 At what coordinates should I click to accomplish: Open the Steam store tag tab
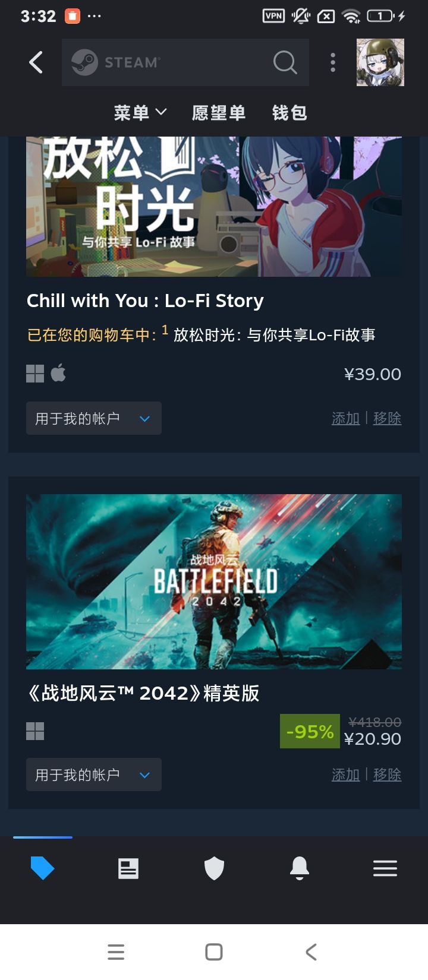(x=42, y=868)
